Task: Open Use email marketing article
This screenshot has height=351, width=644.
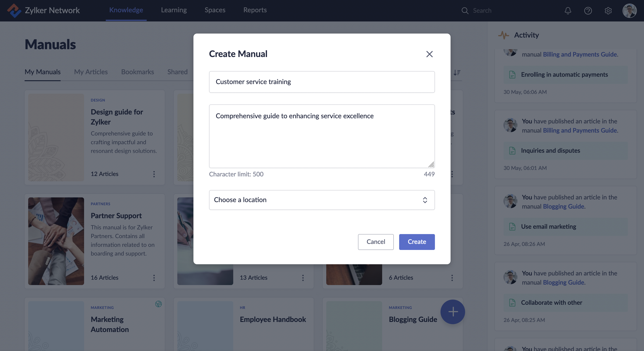Action: 566,226
